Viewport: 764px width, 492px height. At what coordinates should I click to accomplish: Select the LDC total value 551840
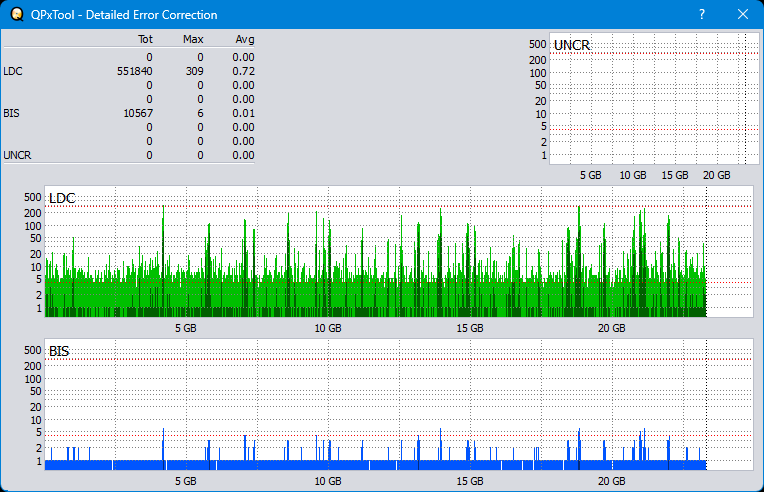pos(134,71)
